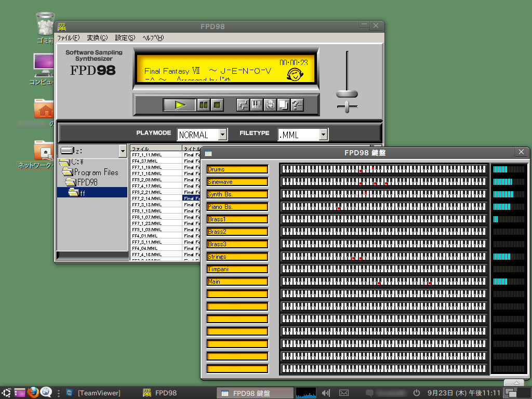The width and height of the screenshot is (532, 399).
Task: Click the copy pages icon in toolbar
Action: 283,105
